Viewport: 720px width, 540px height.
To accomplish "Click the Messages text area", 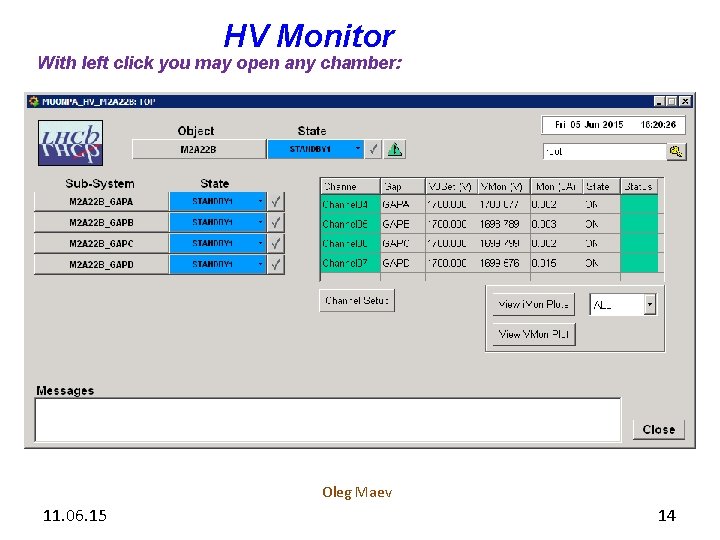I will point(328,420).
